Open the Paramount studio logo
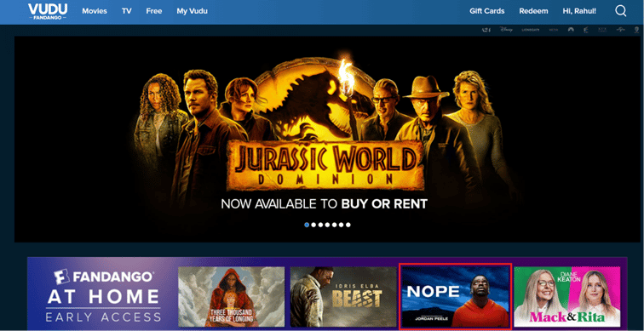 coord(571,30)
